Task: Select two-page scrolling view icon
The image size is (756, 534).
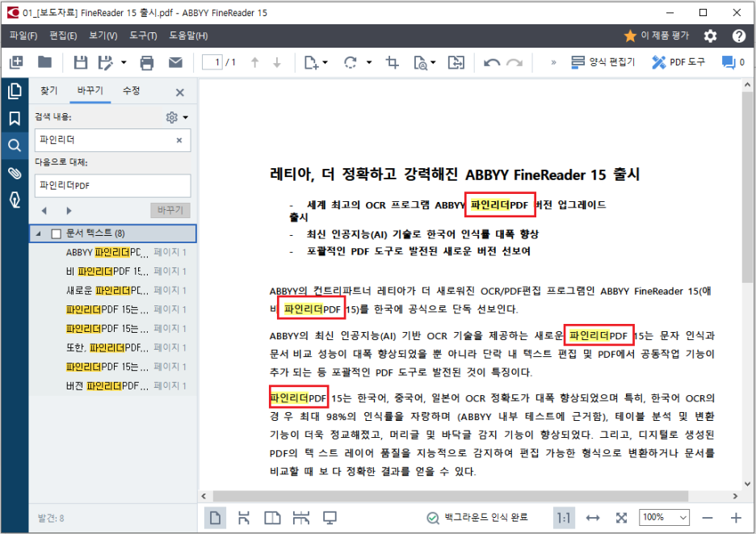Action: (300, 518)
